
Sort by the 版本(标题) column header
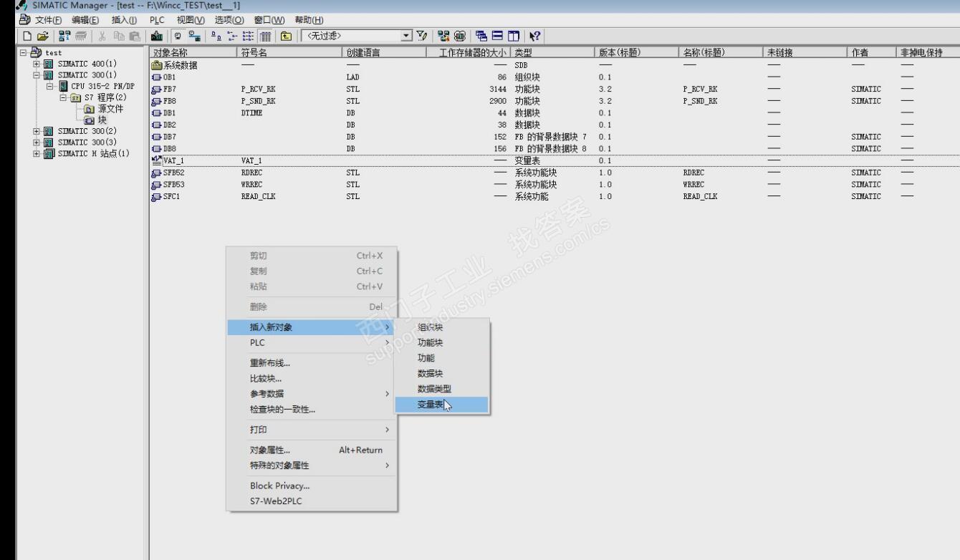pyautogui.click(x=636, y=53)
